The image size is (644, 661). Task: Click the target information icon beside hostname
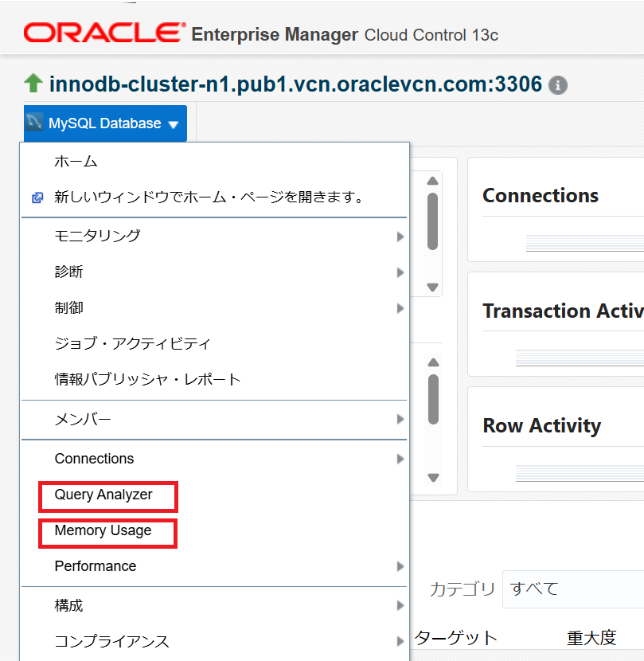(557, 85)
